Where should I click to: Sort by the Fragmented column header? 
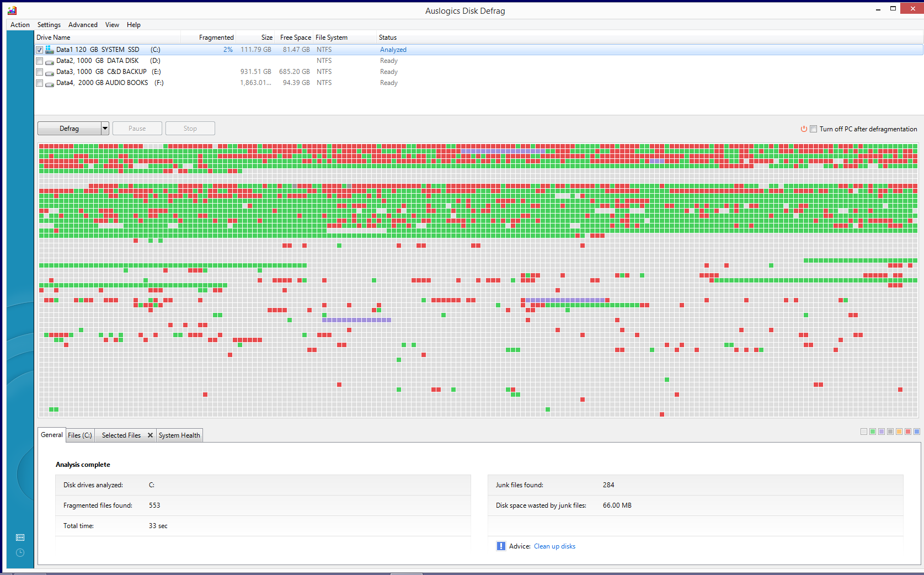click(x=209, y=38)
